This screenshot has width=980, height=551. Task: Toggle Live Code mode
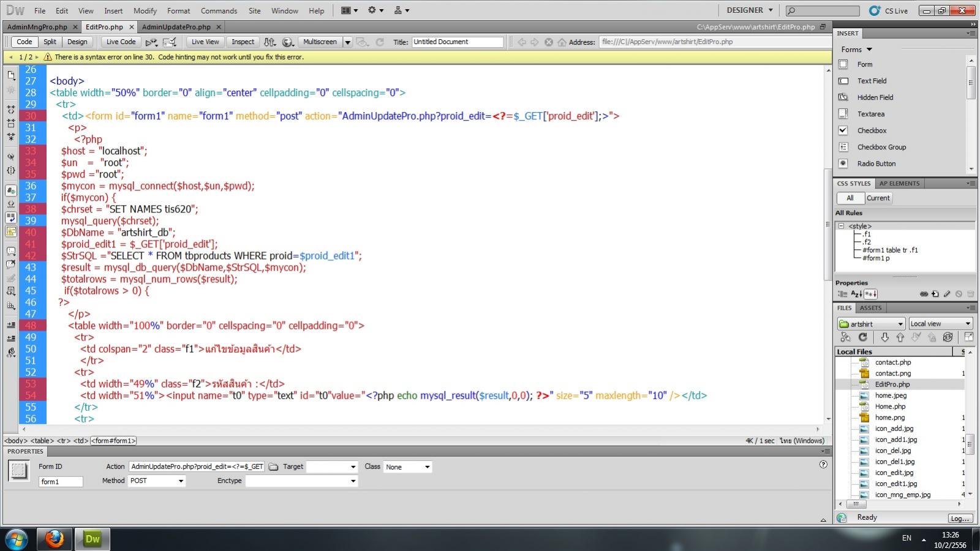[121, 42]
